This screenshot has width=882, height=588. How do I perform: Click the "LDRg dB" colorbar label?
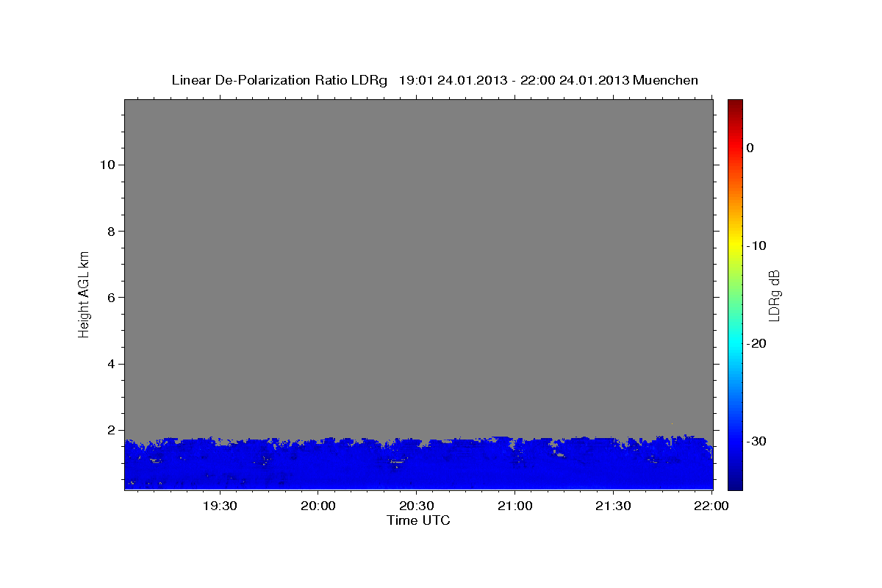(x=774, y=295)
